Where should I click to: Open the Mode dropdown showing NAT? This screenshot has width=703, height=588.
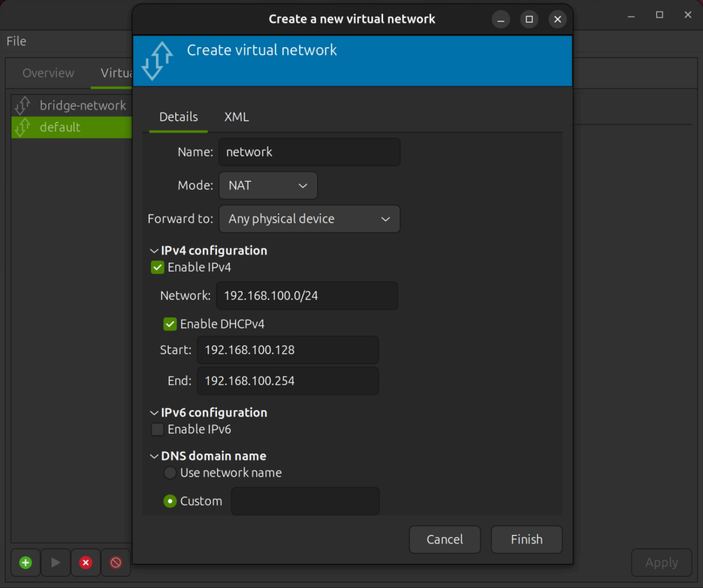click(268, 185)
